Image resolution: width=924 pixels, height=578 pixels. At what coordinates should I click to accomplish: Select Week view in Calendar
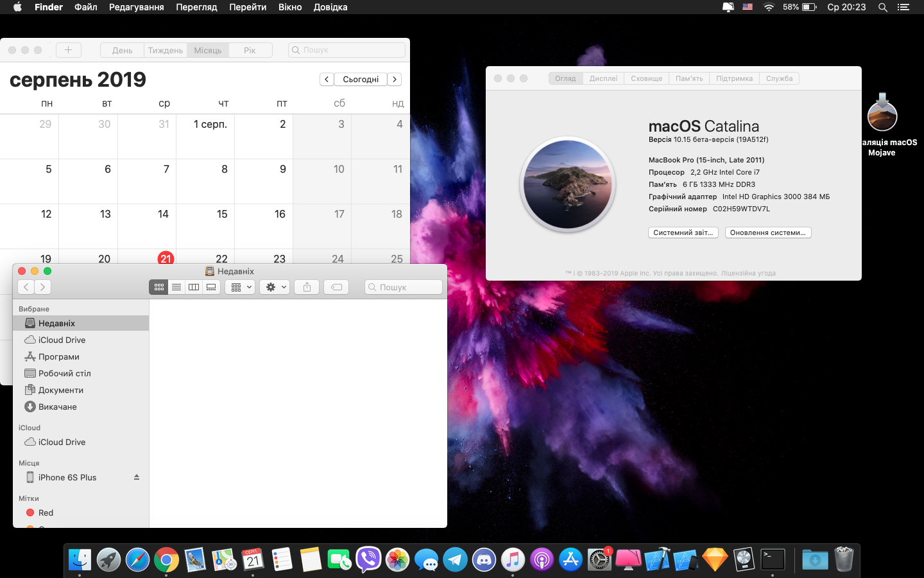coord(165,50)
